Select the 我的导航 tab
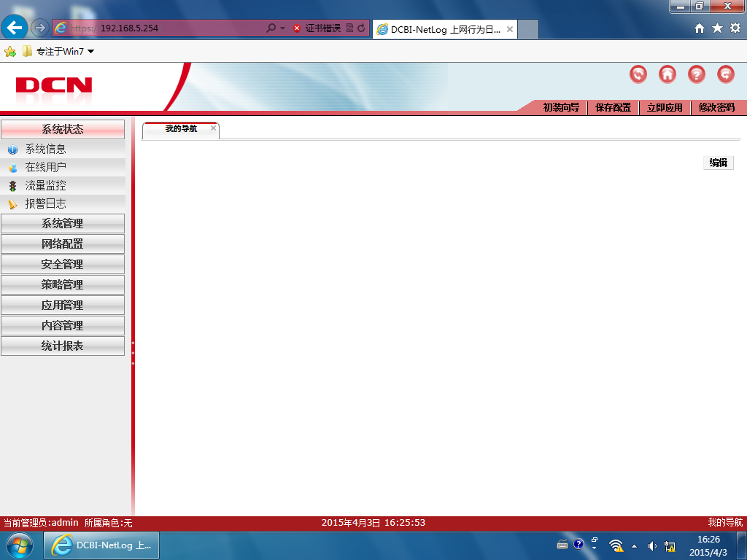747x560 pixels. 181,128
